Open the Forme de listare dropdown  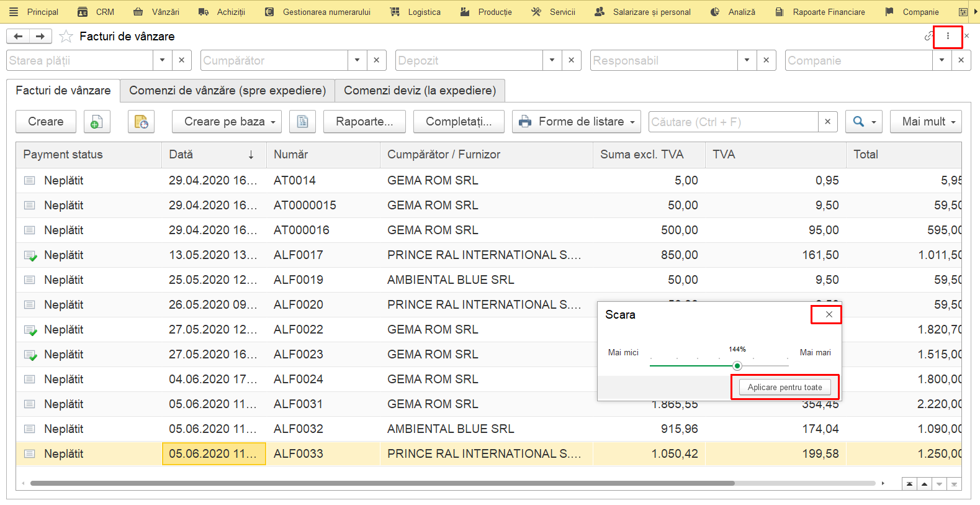click(x=577, y=122)
